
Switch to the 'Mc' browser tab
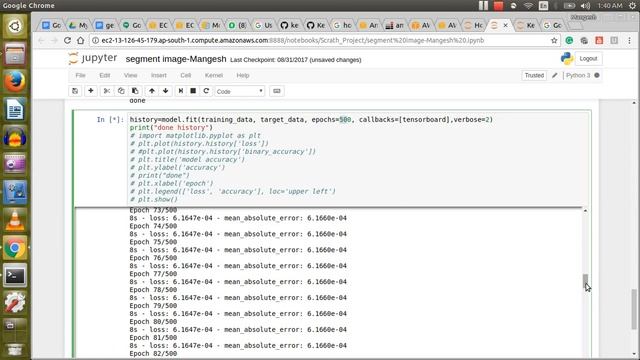211,25
